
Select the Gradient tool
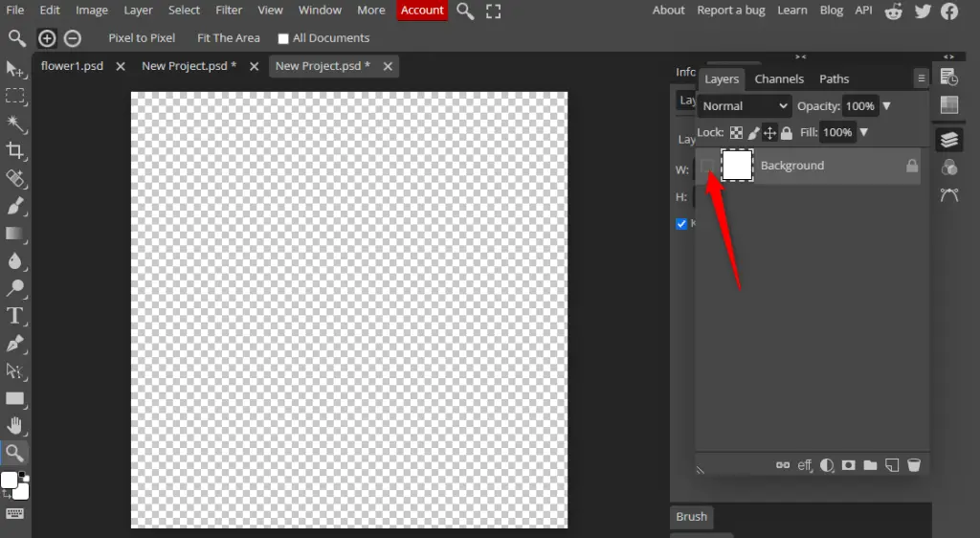[14, 233]
